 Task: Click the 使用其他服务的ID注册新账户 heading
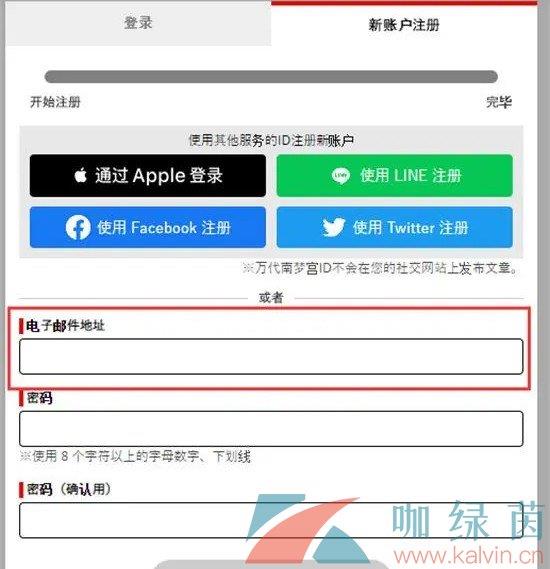click(271, 140)
